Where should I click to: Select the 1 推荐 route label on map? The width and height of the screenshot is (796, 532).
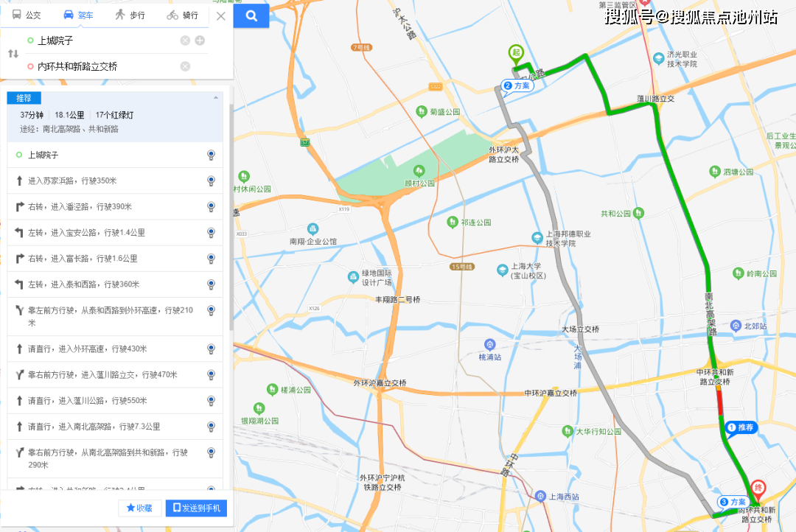741,428
